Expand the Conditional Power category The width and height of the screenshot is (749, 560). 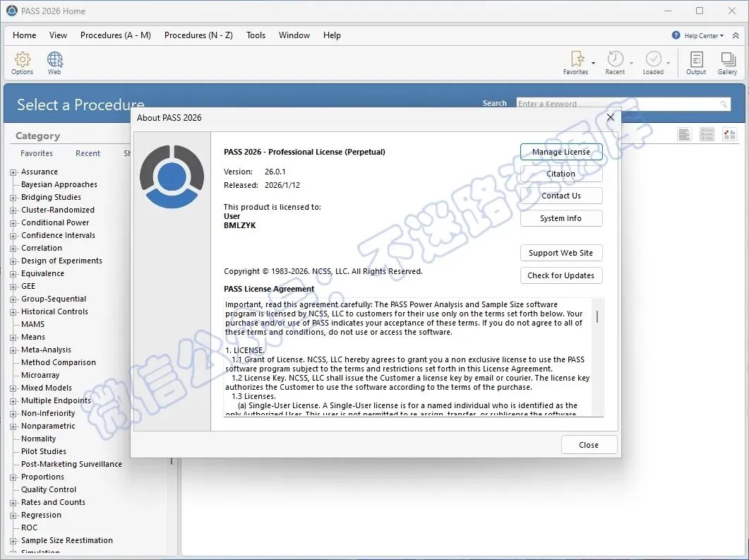13,223
